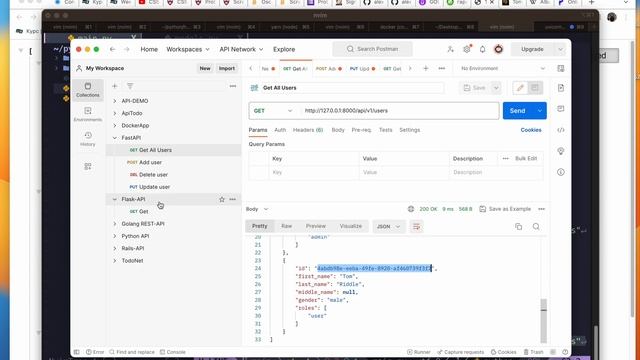Viewport: 640px width, 360px height.
Task: Open the user avatar menu
Action: (x=498, y=49)
